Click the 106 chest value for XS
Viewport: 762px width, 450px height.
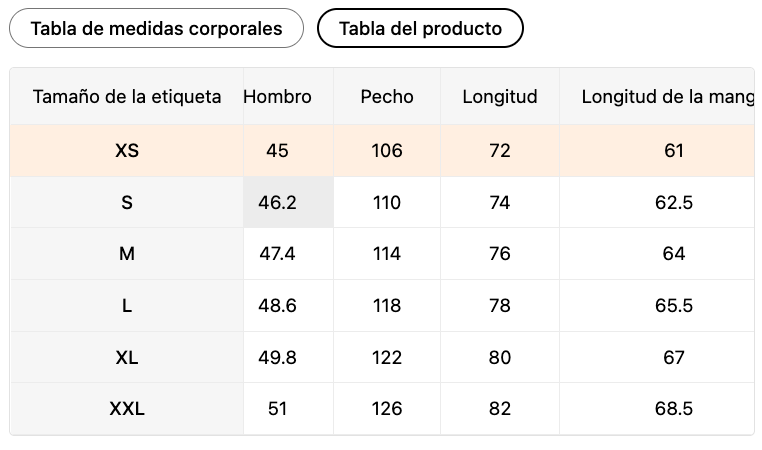(x=387, y=151)
